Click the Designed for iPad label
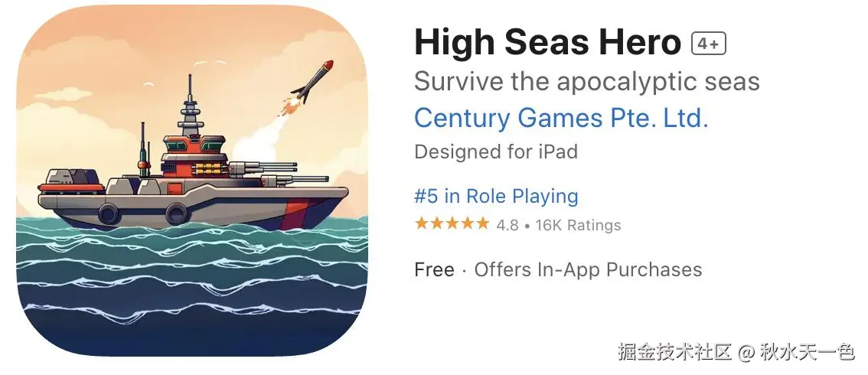The height and width of the screenshot is (375, 868). pos(496,152)
